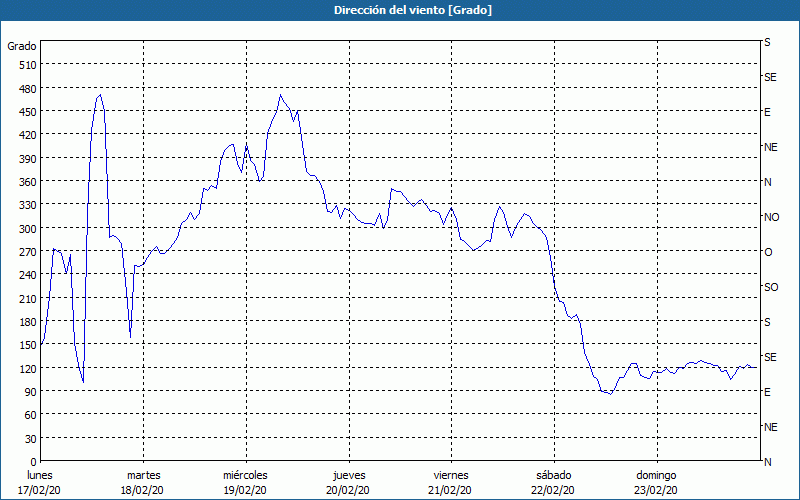
Task: Select the date 20/02/20
Action: click(348, 490)
